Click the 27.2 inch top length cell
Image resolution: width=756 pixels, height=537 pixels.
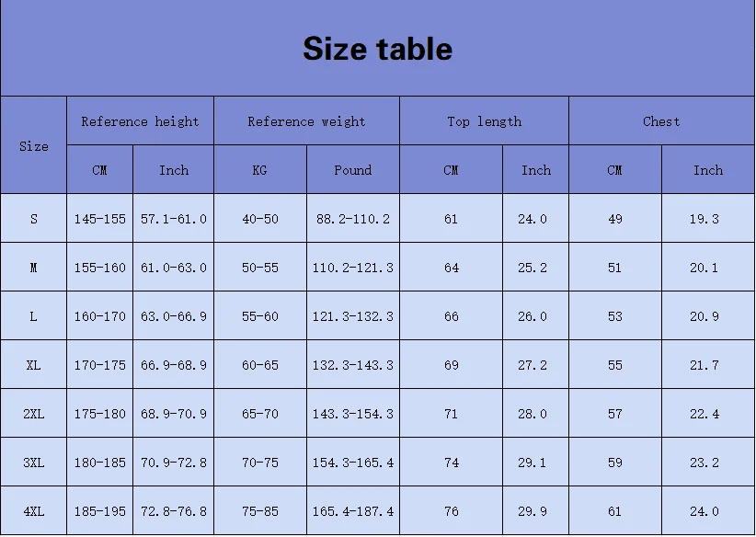coord(533,365)
